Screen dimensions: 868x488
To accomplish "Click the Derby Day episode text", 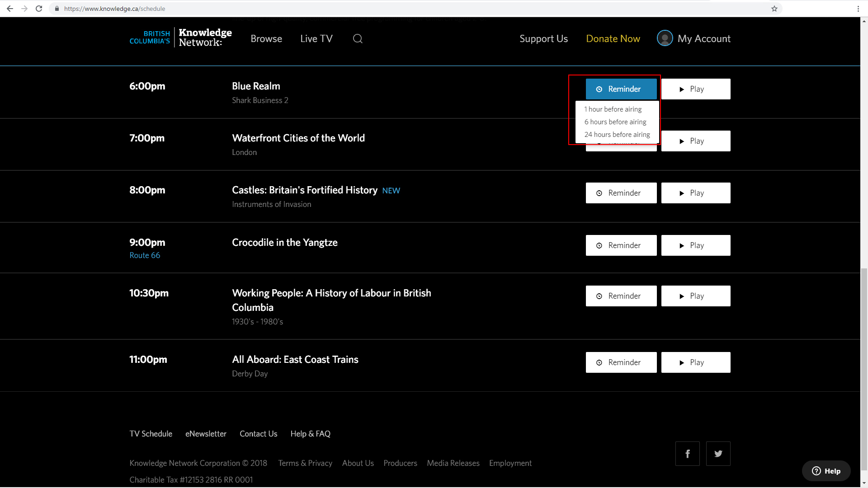I will coord(250,374).
